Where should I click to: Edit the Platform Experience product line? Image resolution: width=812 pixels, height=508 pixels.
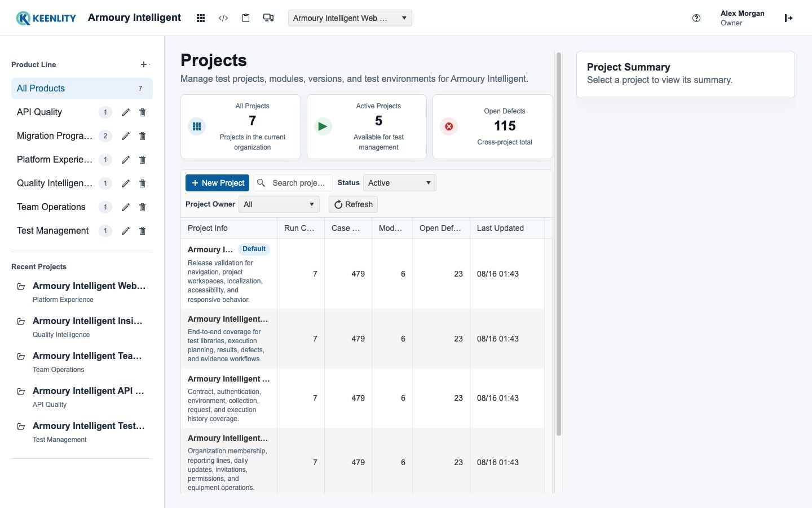click(x=126, y=160)
